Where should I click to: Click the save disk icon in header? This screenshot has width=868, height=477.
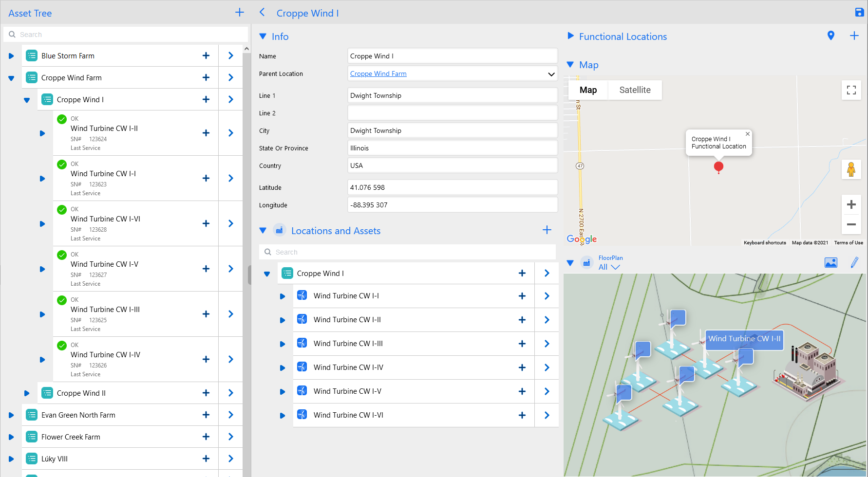(x=859, y=13)
